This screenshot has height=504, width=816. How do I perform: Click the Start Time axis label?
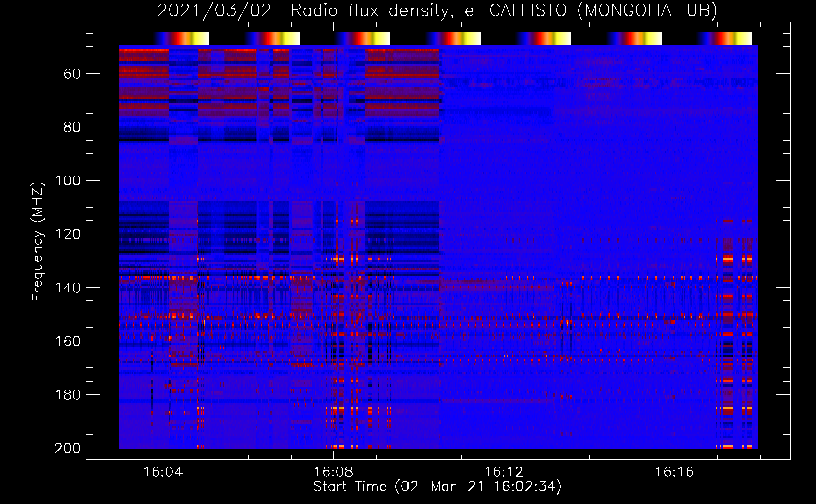[x=437, y=487]
